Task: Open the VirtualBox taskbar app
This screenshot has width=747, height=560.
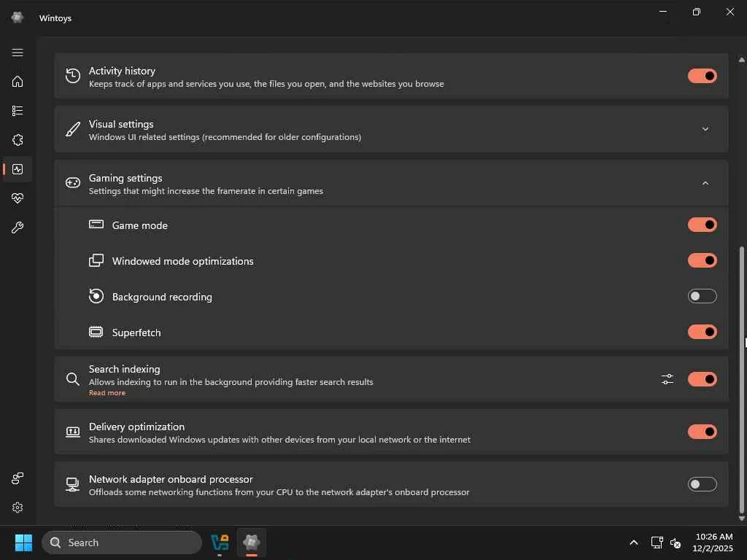Action: click(x=220, y=542)
